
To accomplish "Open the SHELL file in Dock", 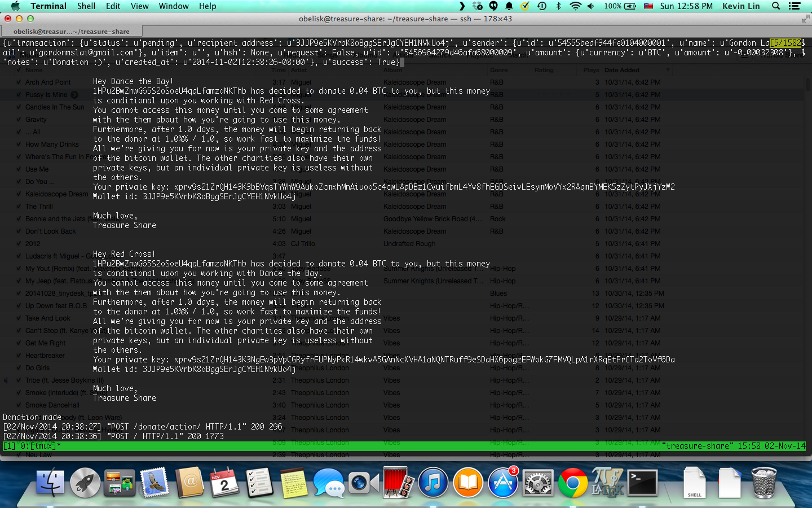I will point(694,483).
